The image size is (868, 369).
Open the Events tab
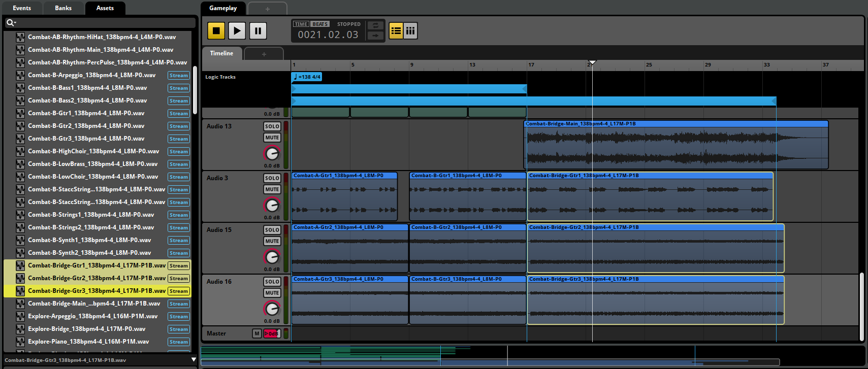click(x=22, y=8)
